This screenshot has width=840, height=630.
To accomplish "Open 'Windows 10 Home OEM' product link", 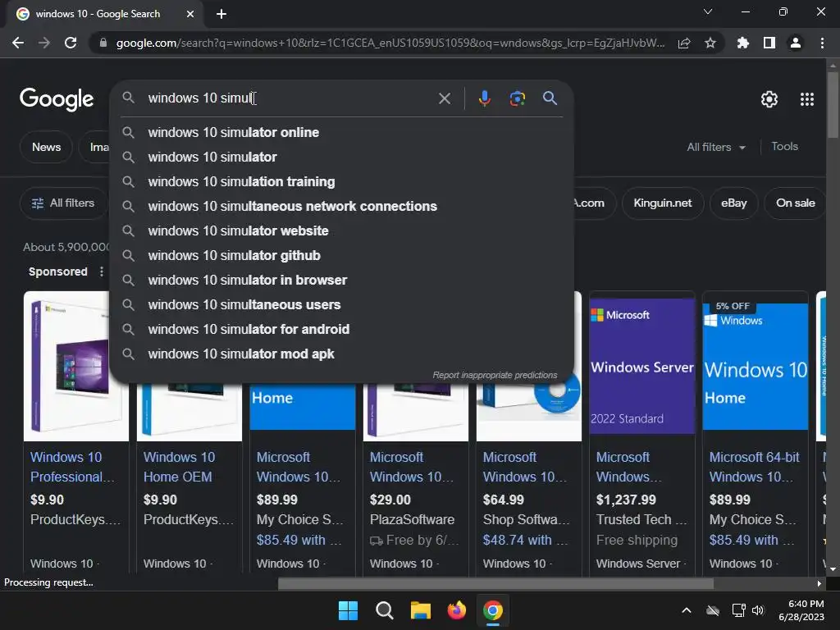I will (179, 467).
